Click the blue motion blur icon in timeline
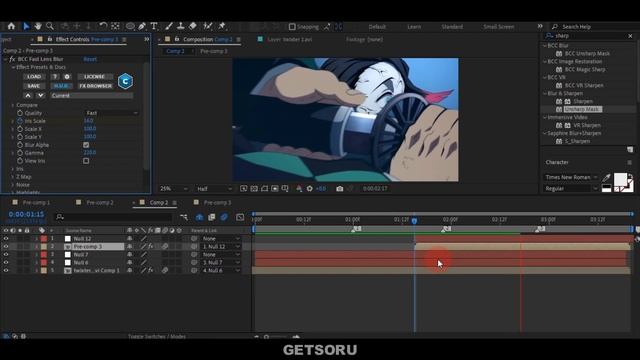 click(224, 217)
